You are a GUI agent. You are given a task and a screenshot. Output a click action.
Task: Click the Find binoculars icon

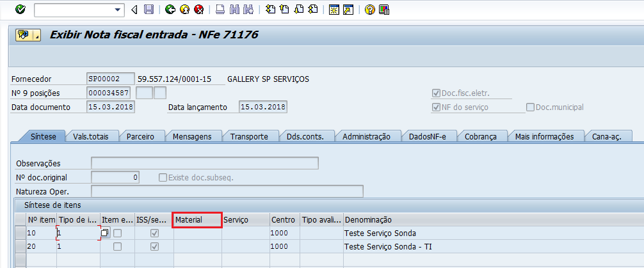(234, 10)
